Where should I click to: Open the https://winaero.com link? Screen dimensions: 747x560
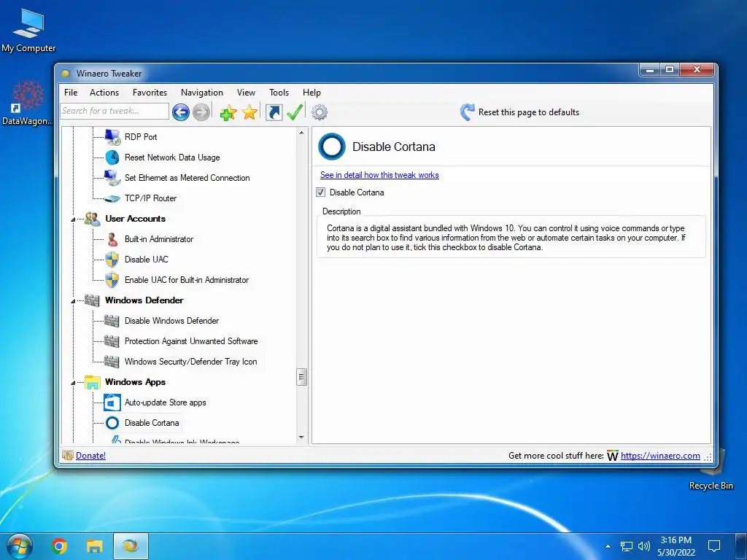pos(660,456)
